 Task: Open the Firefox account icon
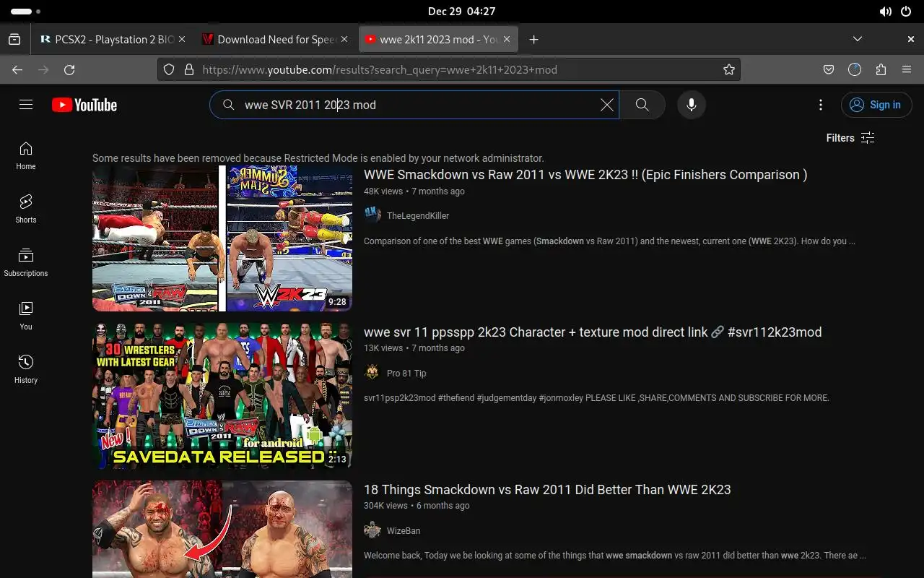point(855,70)
